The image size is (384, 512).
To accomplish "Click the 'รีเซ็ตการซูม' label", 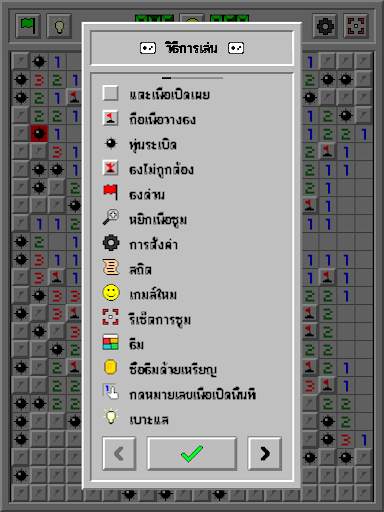I will click(x=160, y=320).
